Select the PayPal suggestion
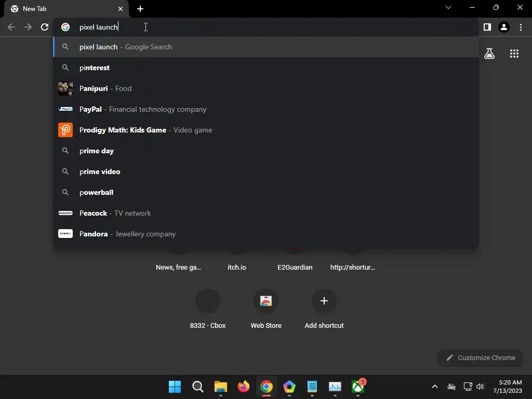Viewport: 532px width, 399px height. click(266, 109)
